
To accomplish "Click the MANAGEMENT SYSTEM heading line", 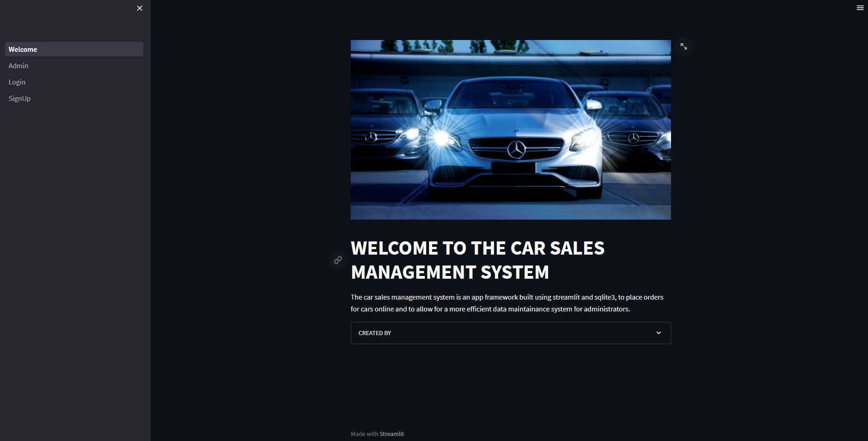I will [450, 272].
